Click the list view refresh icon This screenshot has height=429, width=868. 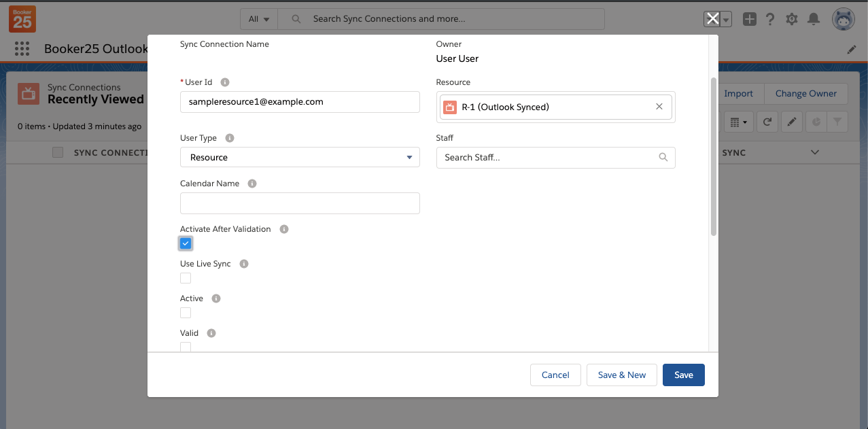(x=767, y=122)
